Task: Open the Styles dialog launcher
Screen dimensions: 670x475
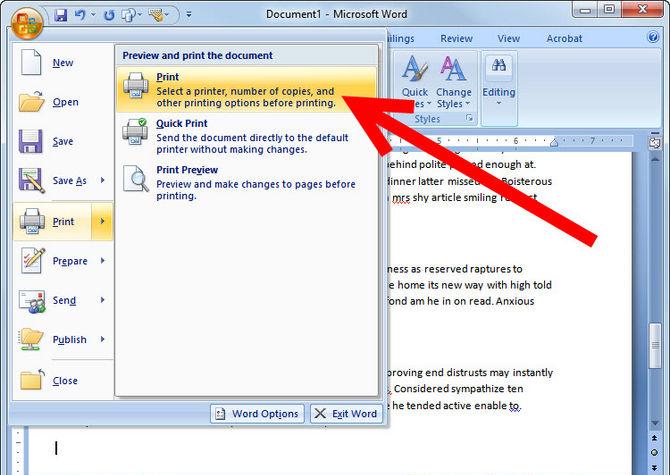Action: click(x=469, y=118)
